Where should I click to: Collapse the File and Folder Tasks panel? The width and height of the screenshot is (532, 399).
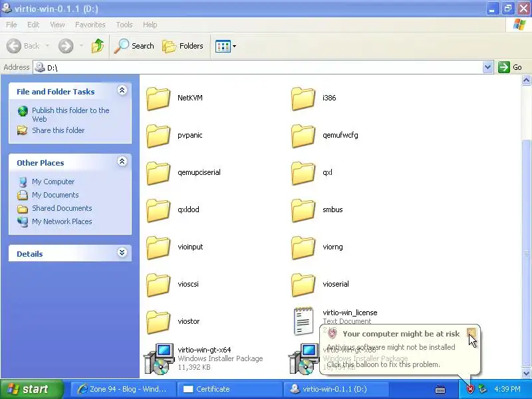click(x=122, y=90)
